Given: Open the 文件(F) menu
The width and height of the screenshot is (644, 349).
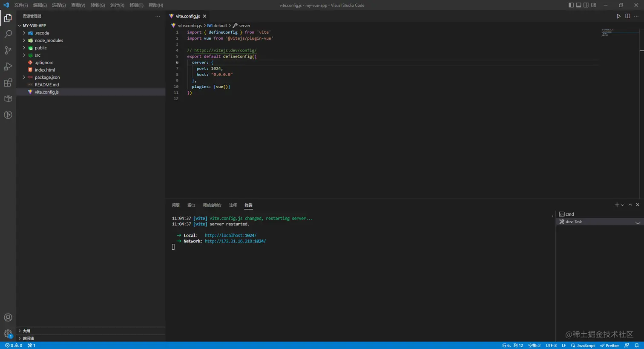Looking at the screenshot, I should tap(21, 5).
